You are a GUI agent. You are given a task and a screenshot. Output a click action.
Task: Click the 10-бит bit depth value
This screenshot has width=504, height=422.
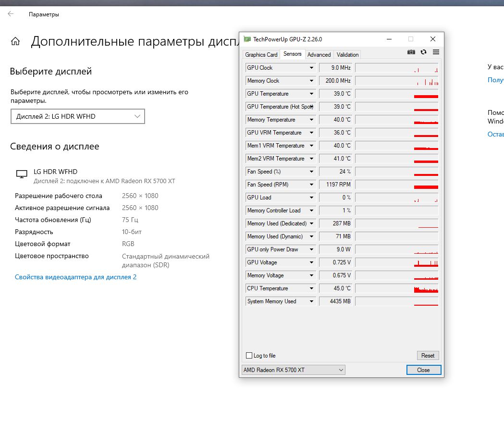point(132,232)
